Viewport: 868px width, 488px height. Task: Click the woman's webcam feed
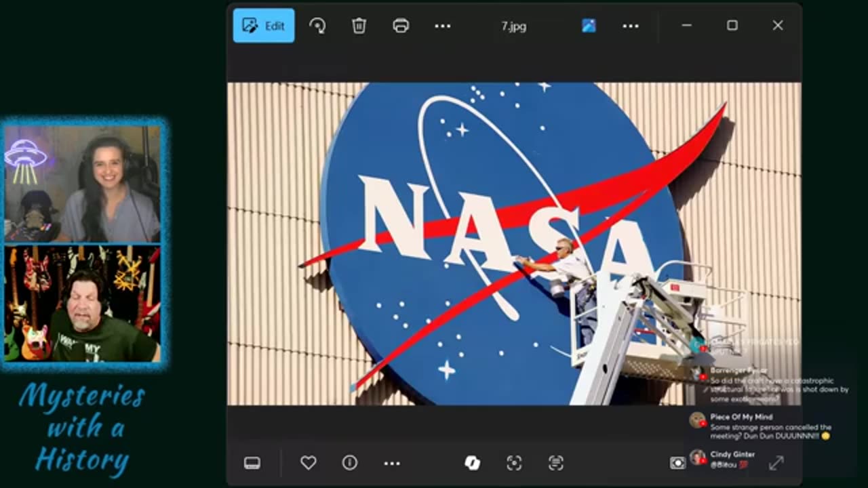click(83, 183)
